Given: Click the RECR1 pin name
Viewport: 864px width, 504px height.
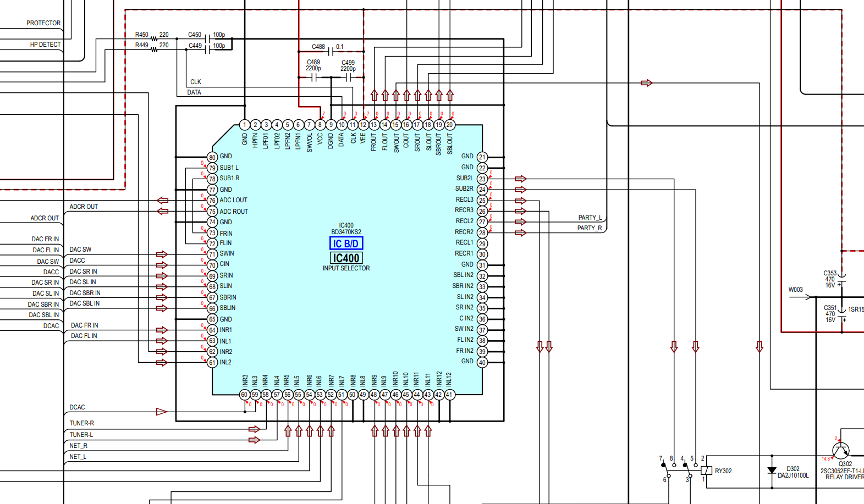Looking at the screenshot, I should pyautogui.click(x=464, y=253).
